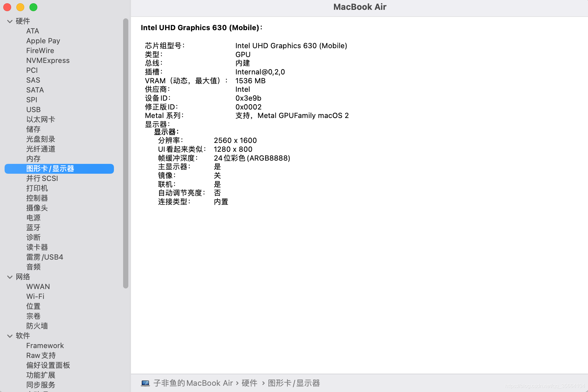This screenshot has width=588, height=392.
Task: Click the Metal GPUFamily macOS 2 value
Action: coord(292,116)
